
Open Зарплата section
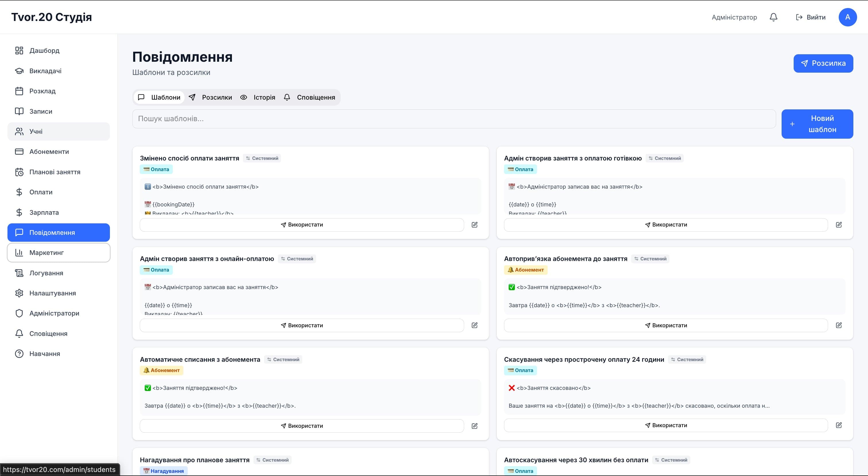59,212
